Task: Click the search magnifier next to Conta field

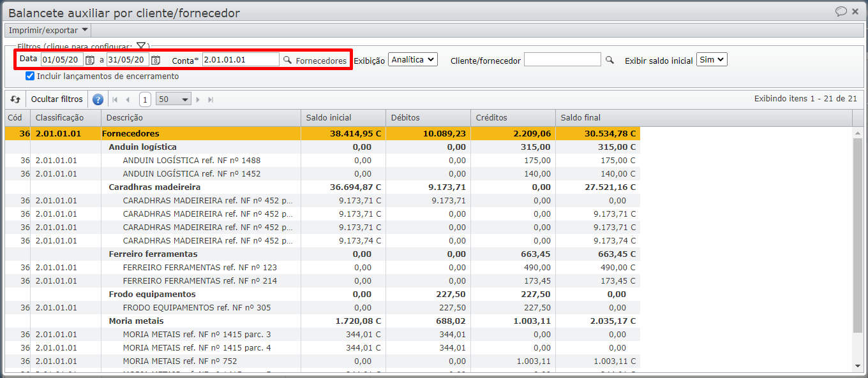Action: point(287,60)
